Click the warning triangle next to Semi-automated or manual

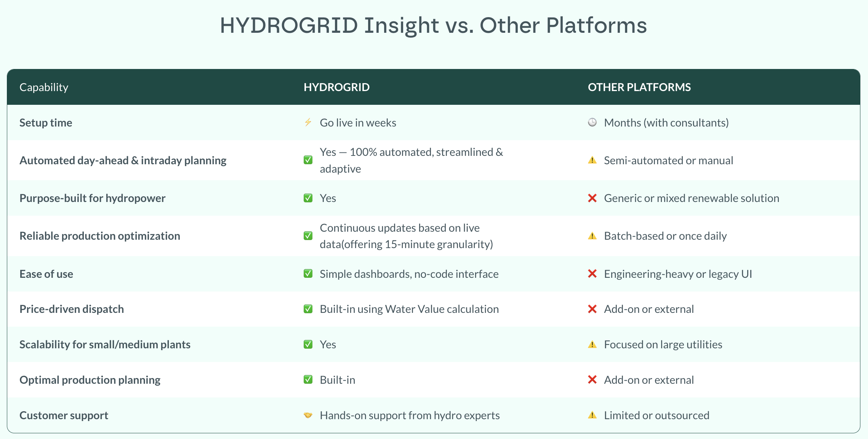coord(592,160)
